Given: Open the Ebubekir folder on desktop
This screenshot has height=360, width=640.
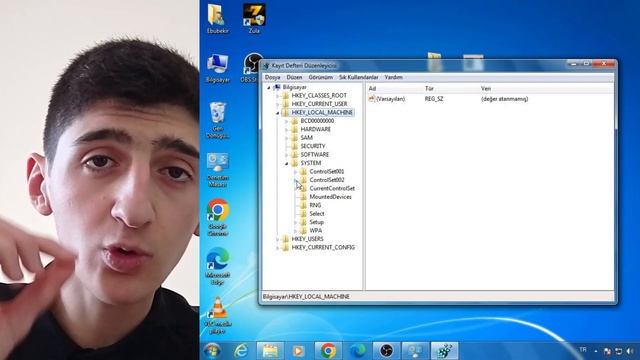Looking at the screenshot, I should click(x=217, y=19).
